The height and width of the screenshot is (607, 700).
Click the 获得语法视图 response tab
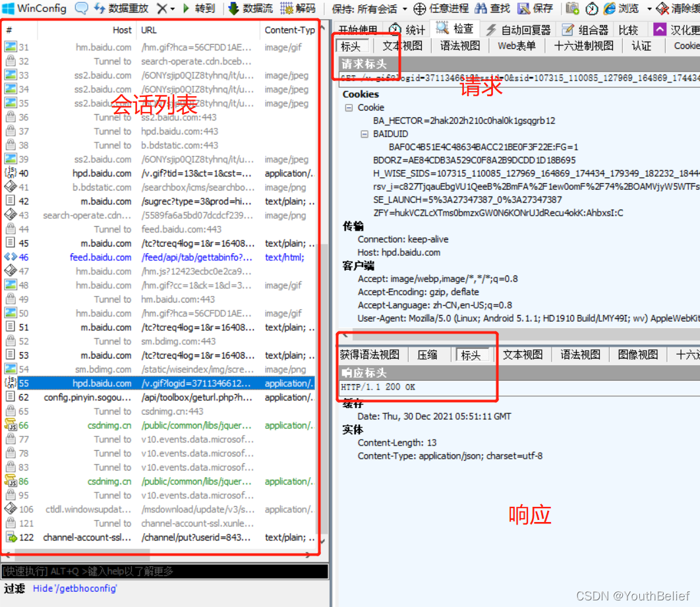click(370, 355)
